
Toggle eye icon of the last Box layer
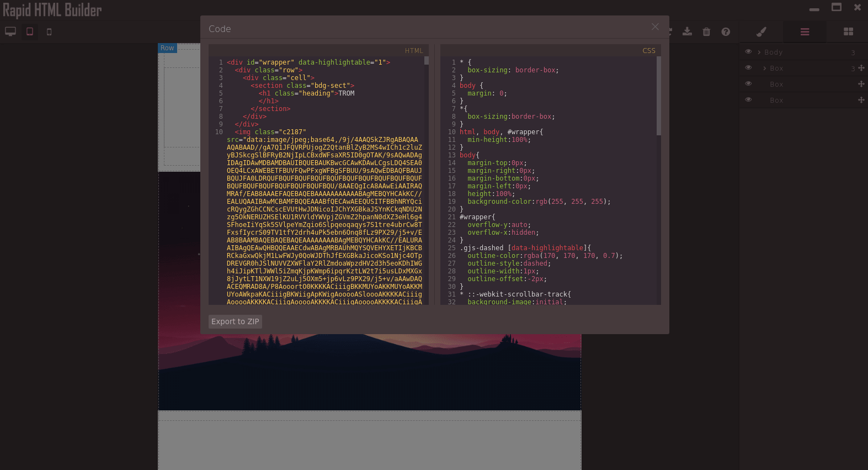748,100
